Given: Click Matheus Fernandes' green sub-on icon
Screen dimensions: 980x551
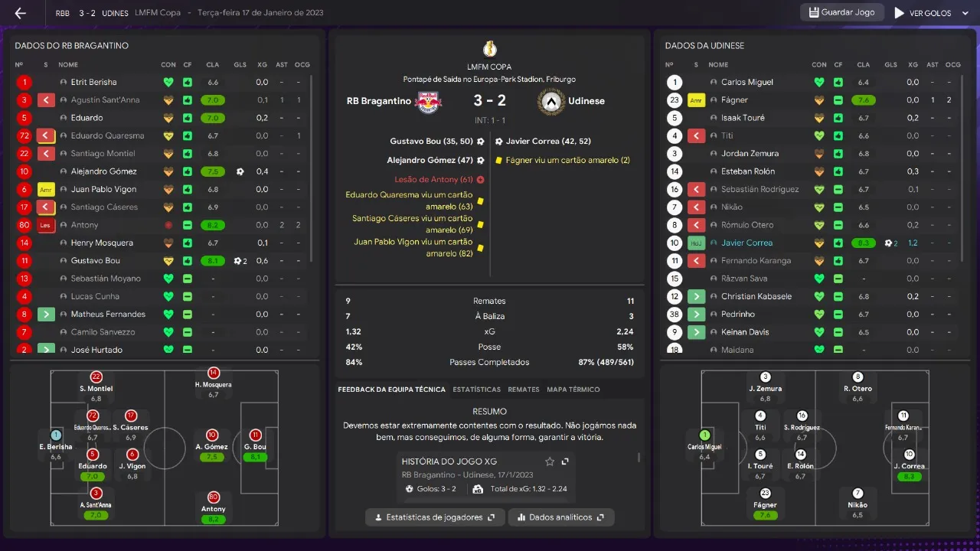Looking at the screenshot, I should pos(46,315).
